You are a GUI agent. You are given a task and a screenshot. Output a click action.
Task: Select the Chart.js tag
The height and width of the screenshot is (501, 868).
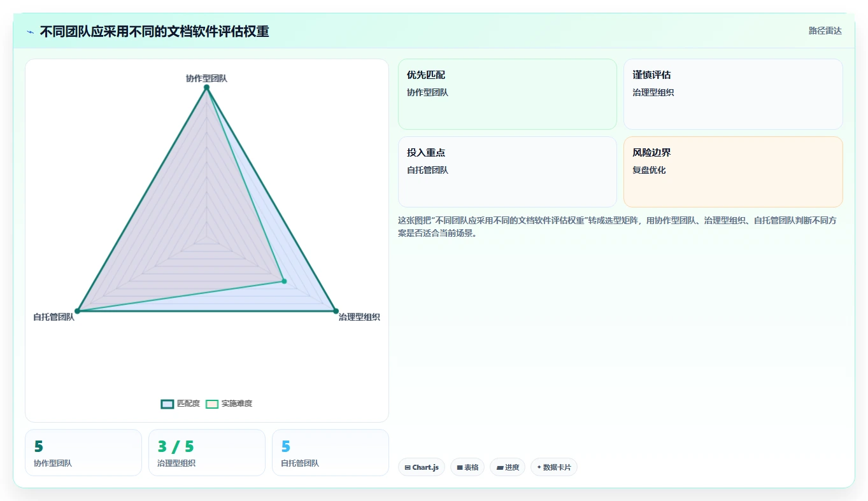pyautogui.click(x=422, y=467)
